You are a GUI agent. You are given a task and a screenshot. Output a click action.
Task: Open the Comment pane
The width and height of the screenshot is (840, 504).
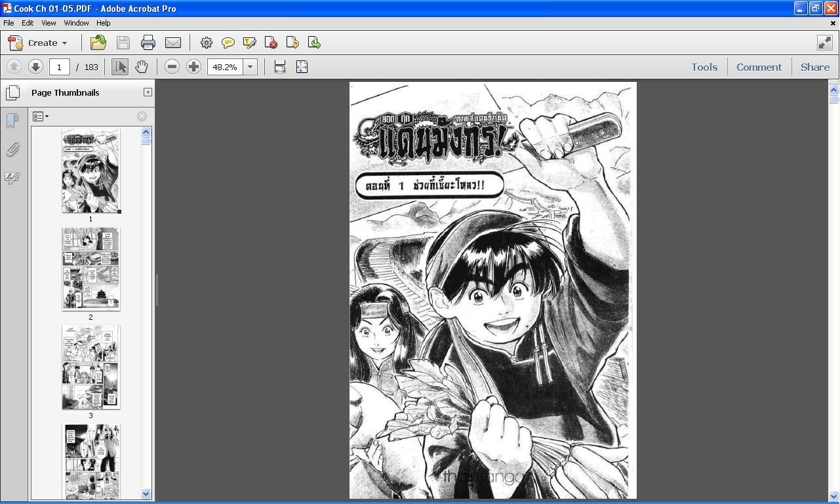(759, 67)
